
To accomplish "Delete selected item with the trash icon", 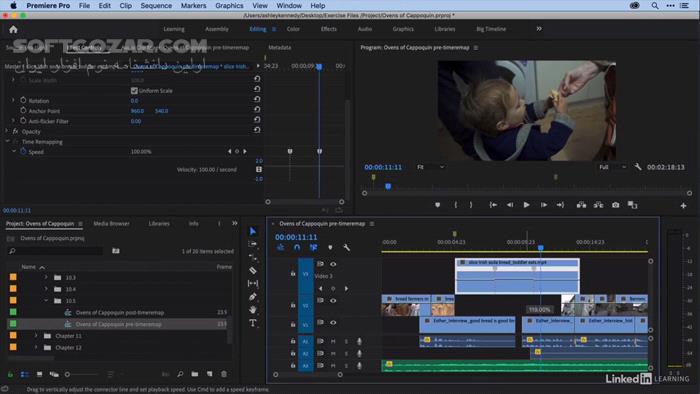I will point(224,374).
